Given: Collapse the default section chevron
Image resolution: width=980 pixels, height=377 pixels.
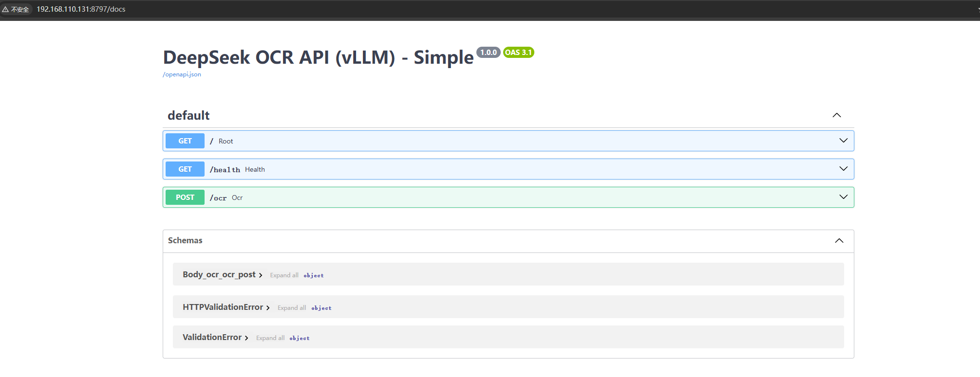Looking at the screenshot, I should click(x=837, y=115).
